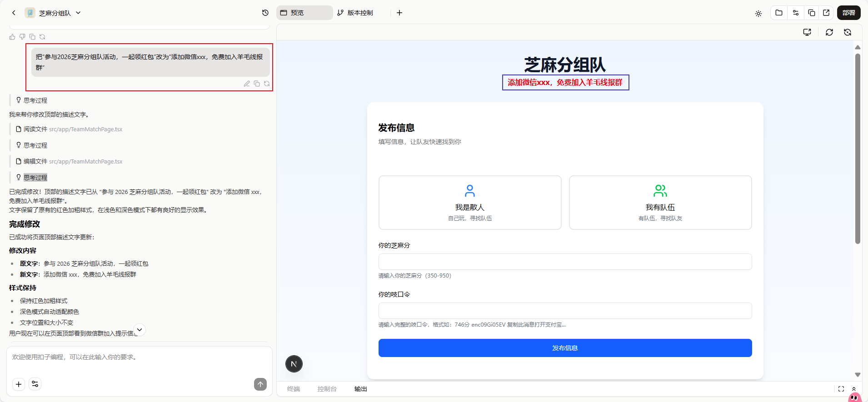Open the 芝麻分组队 project dropdown
Screen dimensions: 868x402
(78, 13)
